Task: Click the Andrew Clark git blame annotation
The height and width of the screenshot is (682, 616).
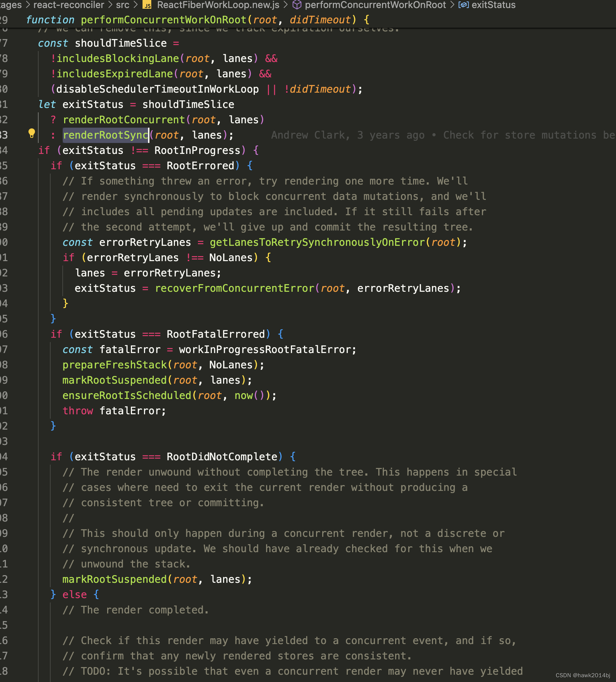Action: tap(442, 135)
